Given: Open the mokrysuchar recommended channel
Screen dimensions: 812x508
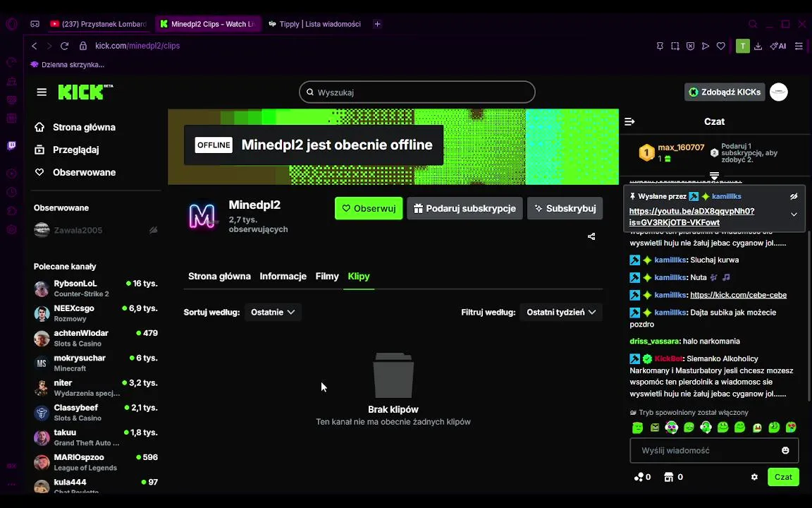Looking at the screenshot, I should [x=95, y=363].
